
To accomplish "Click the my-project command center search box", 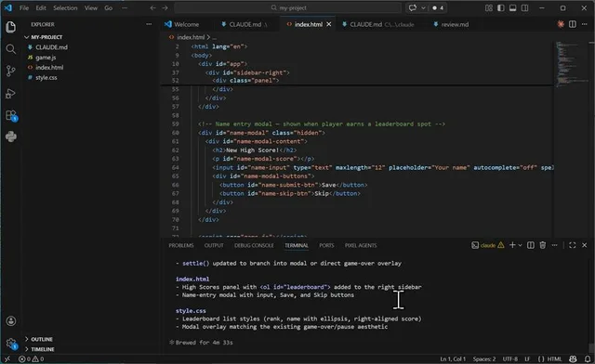I will [x=287, y=7].
